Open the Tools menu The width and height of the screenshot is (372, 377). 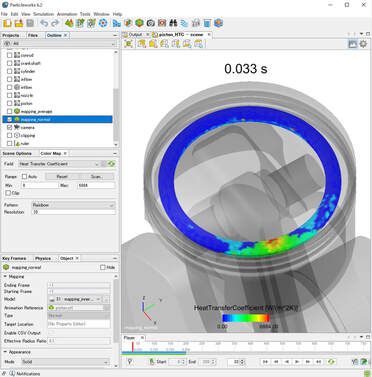[85, 14]
